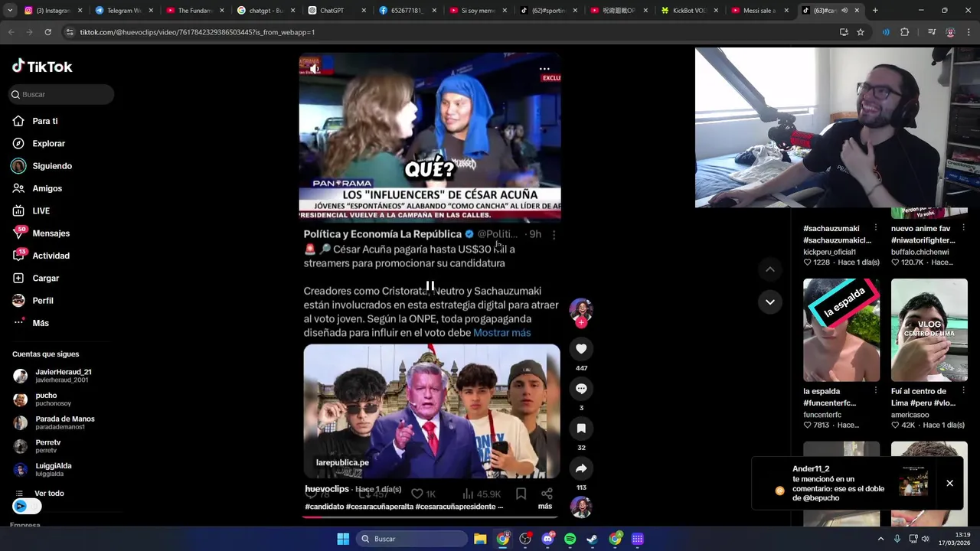
Task: Open Windows Start menu
Action: [343, 539]
